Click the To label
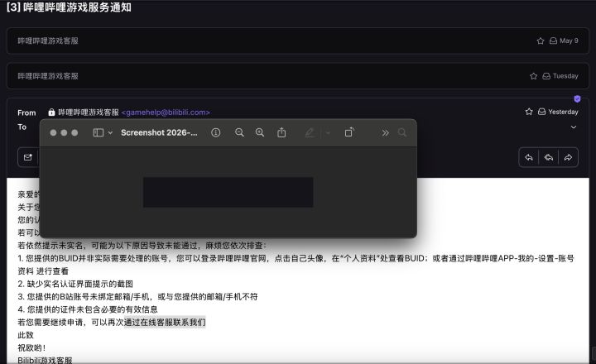596x364 pixels. click(x=22, y=127)
